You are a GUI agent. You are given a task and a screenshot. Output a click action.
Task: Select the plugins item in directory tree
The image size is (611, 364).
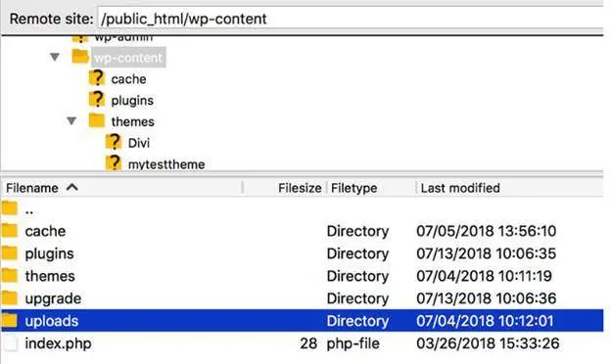[132, 100]
